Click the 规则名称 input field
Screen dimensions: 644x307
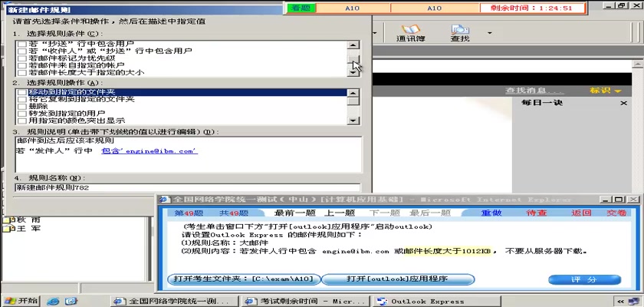187,188
